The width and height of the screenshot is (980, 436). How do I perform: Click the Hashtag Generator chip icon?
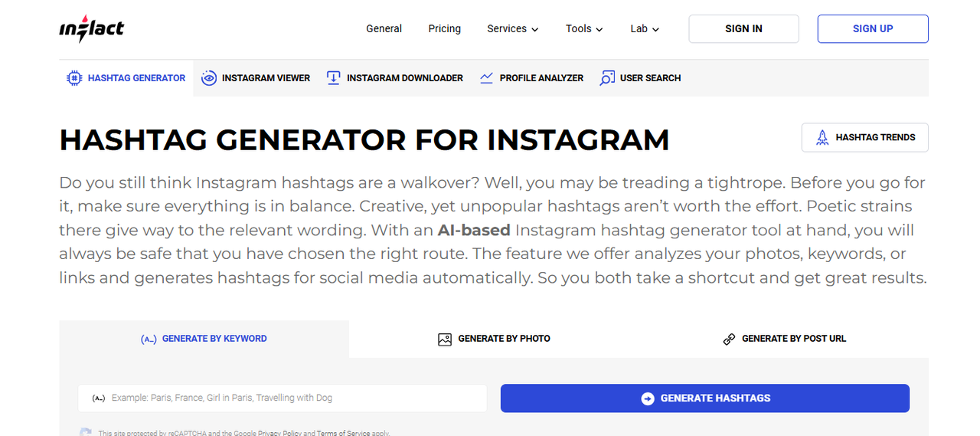click(74, 77)
